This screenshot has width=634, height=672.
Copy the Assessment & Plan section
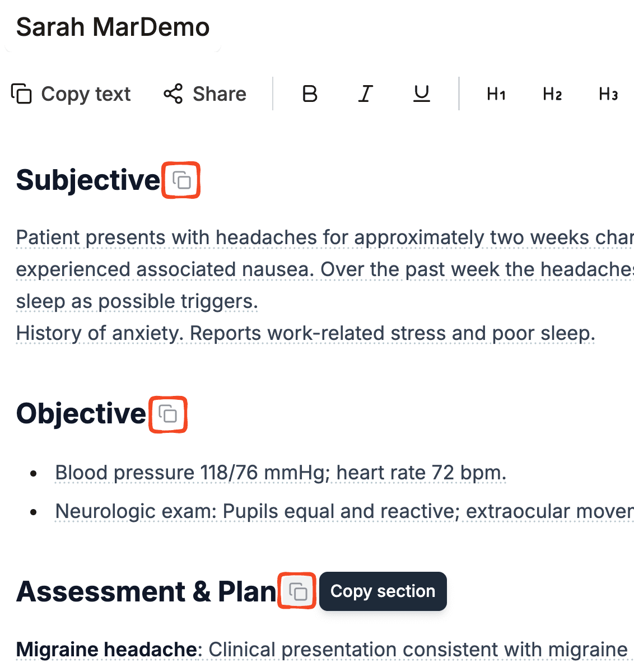pos(297,591)
